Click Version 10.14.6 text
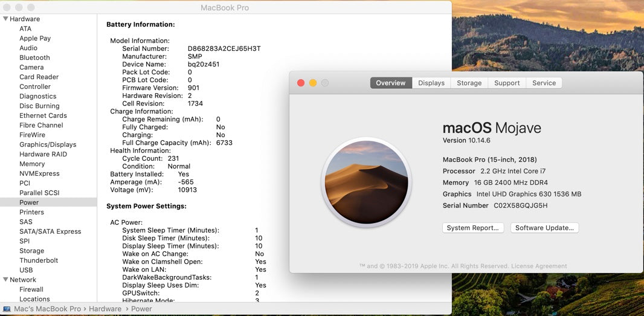 (466, 141)
